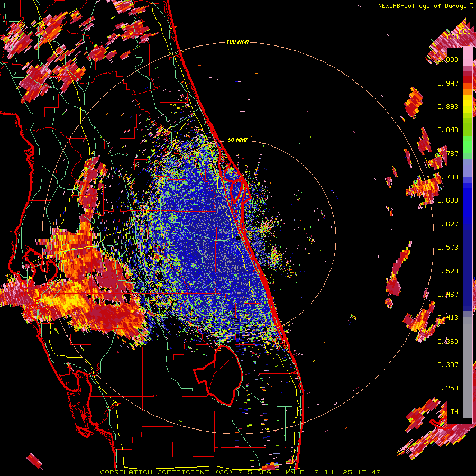Viewport: 476px width, 476px height.
Task: Click the 0.627 value on color scale
Action: (448, 224)
